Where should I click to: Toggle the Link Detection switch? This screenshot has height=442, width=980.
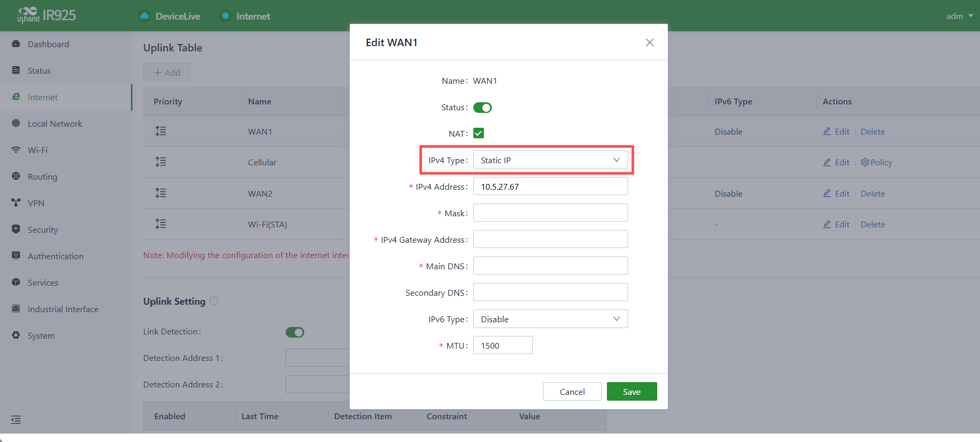(x=295, y=332)
